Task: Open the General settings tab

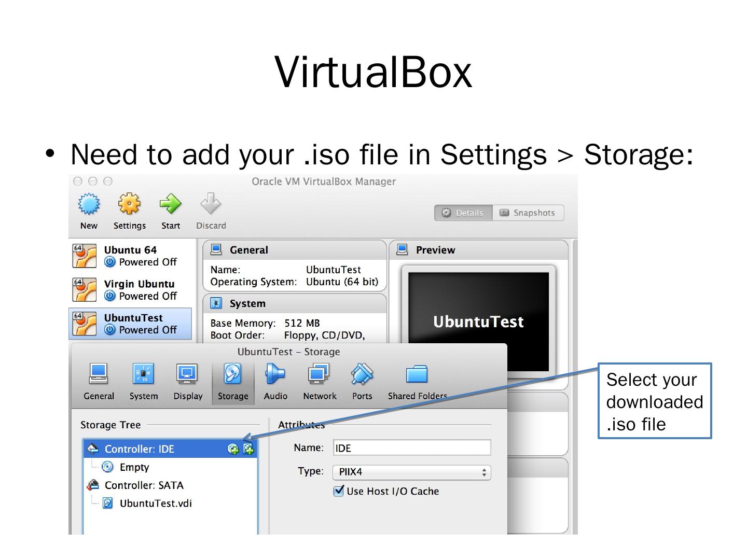Action: (99, 382)
